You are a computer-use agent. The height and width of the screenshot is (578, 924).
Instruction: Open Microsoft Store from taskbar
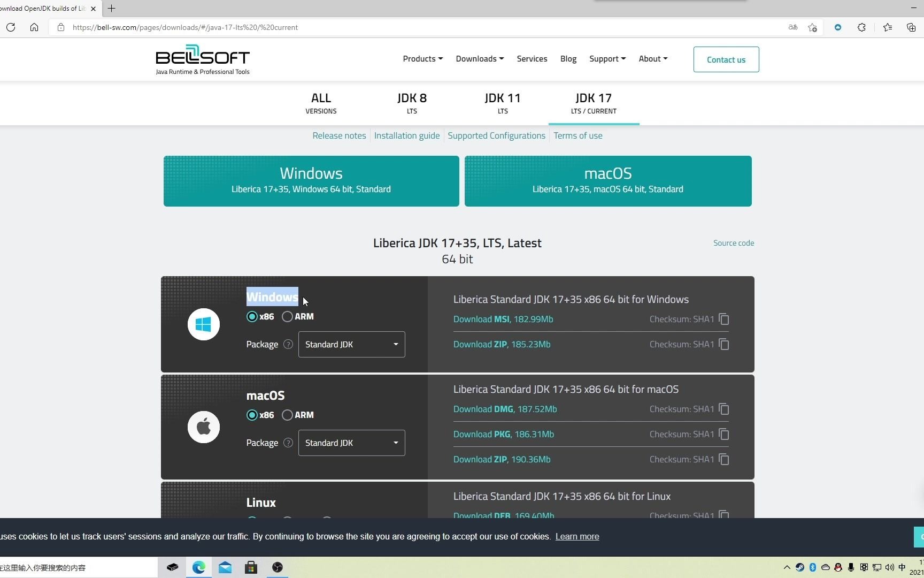point(251,567)
